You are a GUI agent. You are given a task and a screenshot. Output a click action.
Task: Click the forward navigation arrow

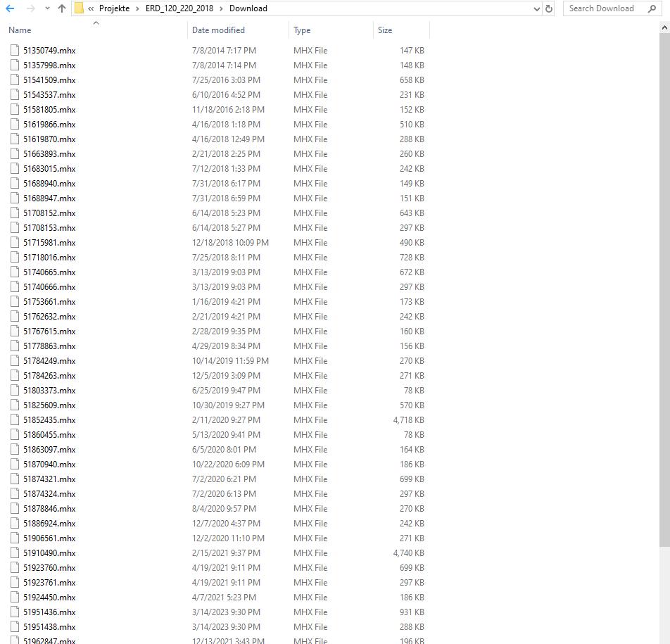[x=31, y=8]
